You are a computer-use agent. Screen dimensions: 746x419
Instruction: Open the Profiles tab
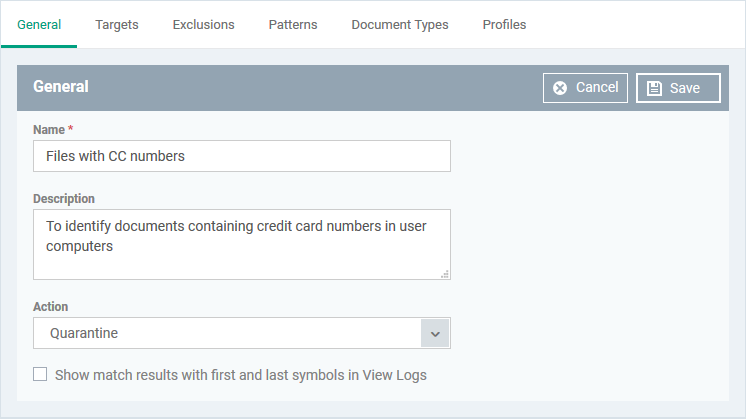pos(504,25)
